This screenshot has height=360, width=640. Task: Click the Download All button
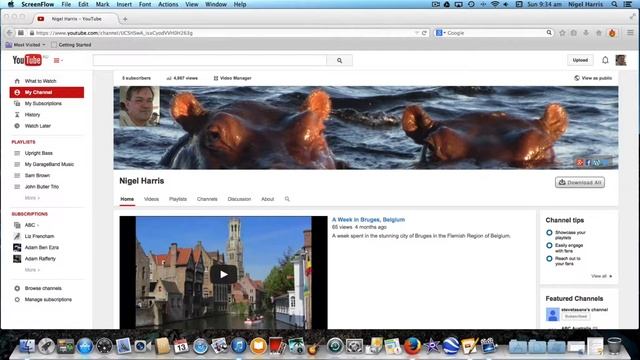[580, 182]
